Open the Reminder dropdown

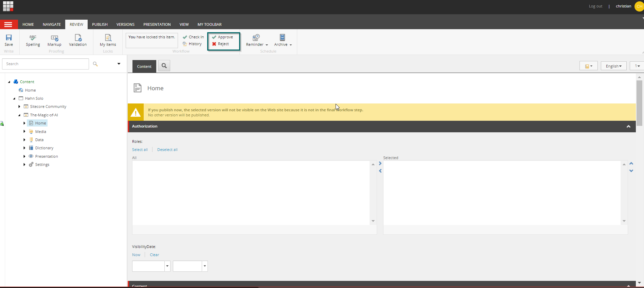[x=257, y=40]
